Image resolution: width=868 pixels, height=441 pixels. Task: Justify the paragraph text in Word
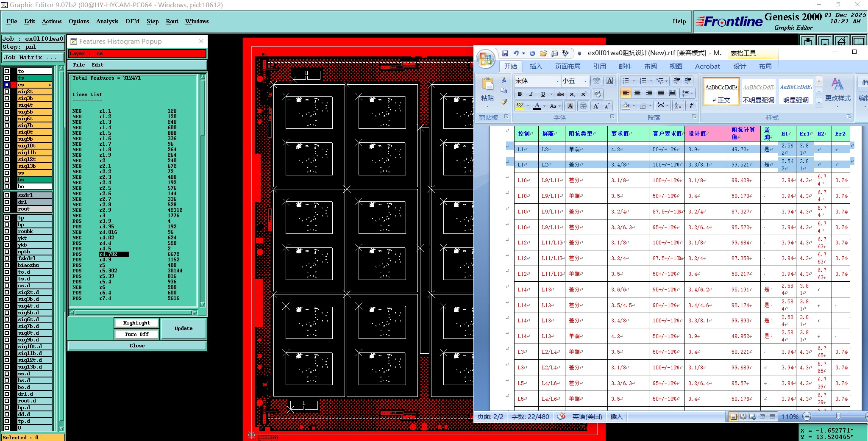click(661, 93)
